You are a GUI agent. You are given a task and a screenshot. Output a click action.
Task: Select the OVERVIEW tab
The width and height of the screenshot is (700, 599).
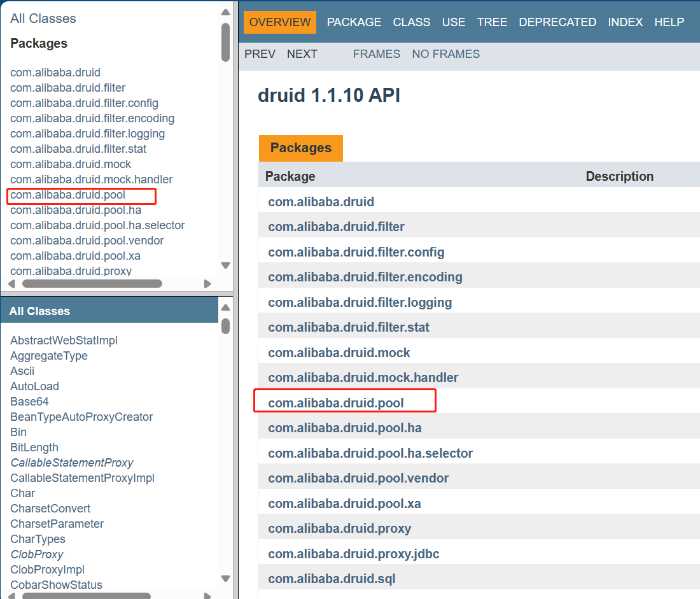280,22
